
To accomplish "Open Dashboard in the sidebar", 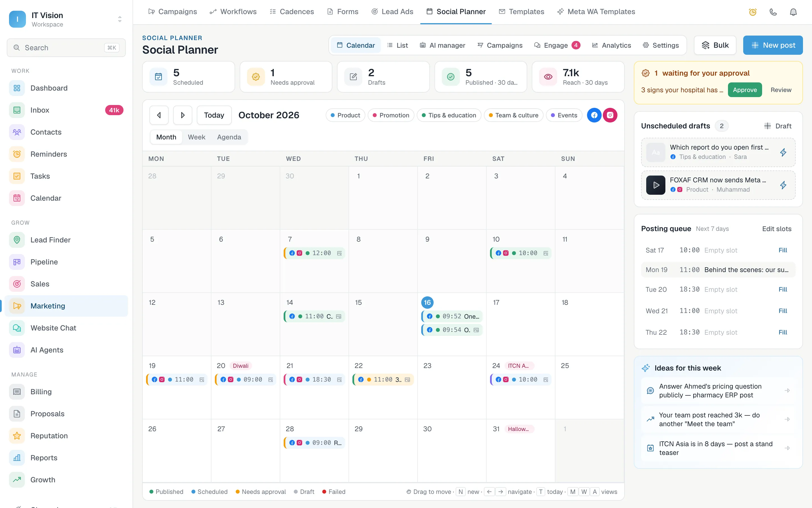I will point(67,88).
